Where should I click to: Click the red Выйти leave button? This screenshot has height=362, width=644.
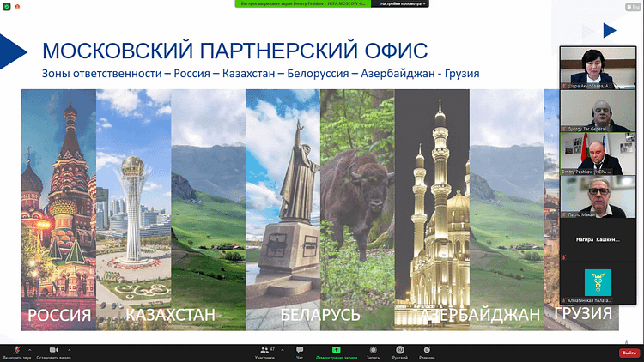pyautogui.click(x=629, y=353)
